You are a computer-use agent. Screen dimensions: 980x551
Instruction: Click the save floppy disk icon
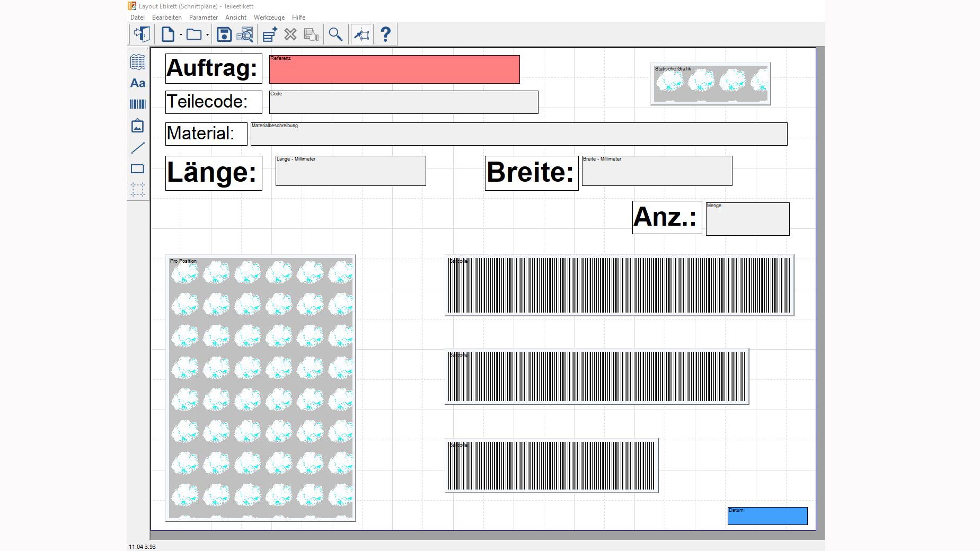(224, 35)
